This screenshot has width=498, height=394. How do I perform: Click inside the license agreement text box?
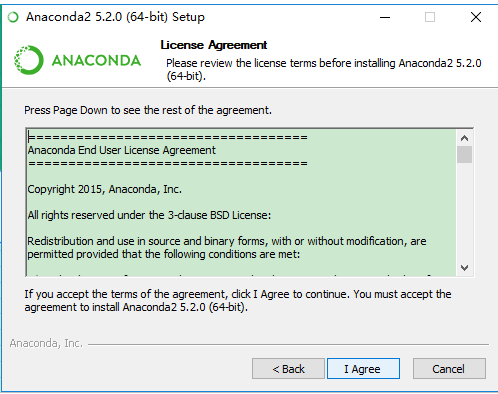[241, 203]
